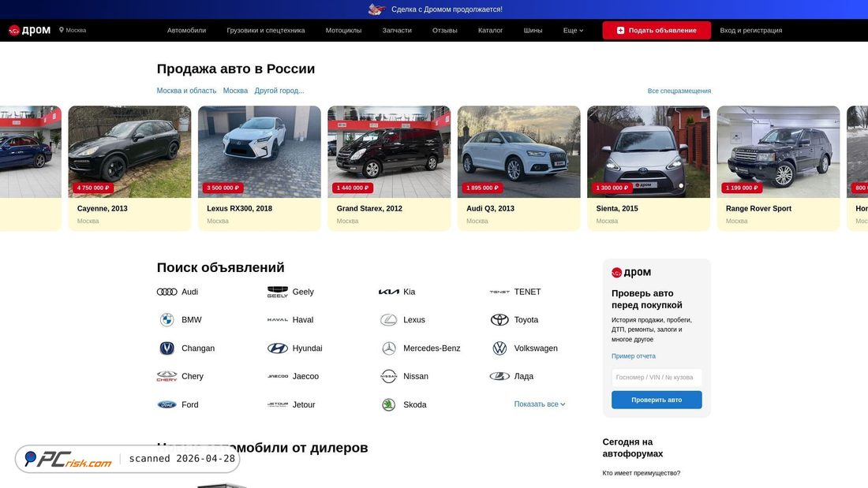This screenshot has height=488, width=868.
Task: Open the Range Rover Sport listing photo
Action: click(778, 151)
